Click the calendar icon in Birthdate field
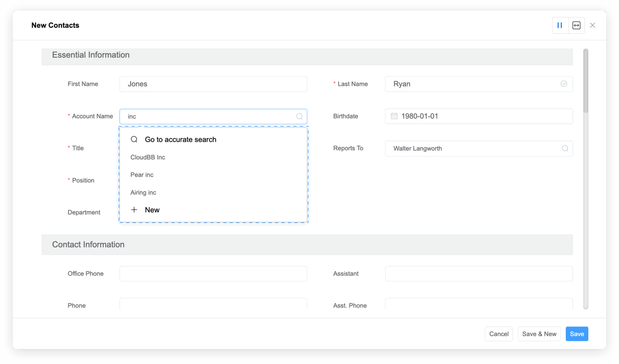Image resolution: width=619 pixels, height=364 pixels. tap(394, 116)
